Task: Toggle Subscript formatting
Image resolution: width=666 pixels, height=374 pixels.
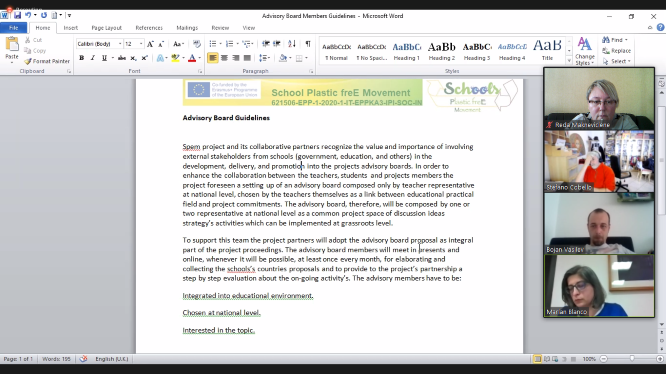Action: [133, 58]
